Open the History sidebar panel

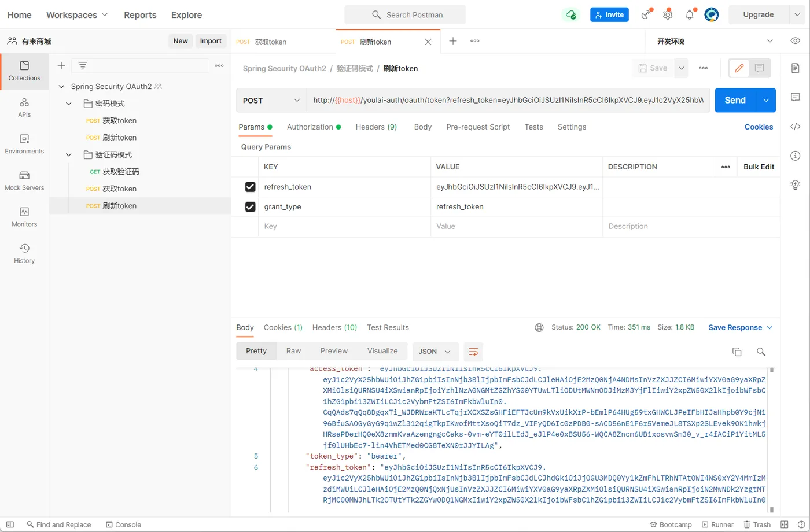(24, 253)
